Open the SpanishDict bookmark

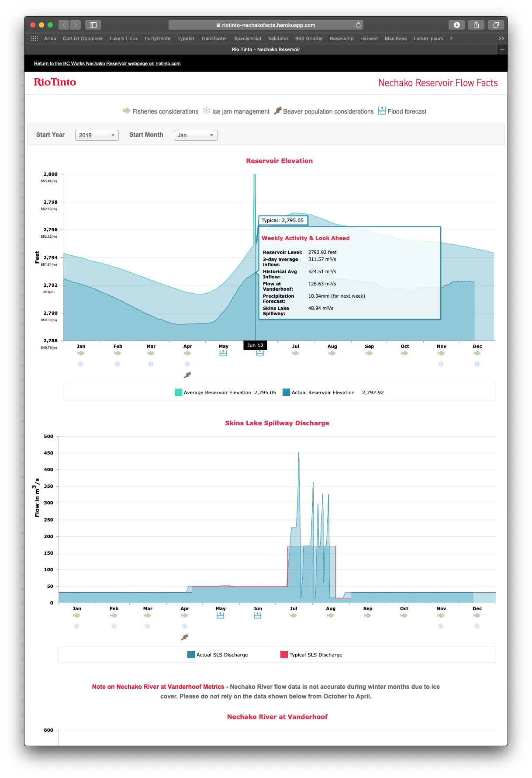click(x=248, y=38)
